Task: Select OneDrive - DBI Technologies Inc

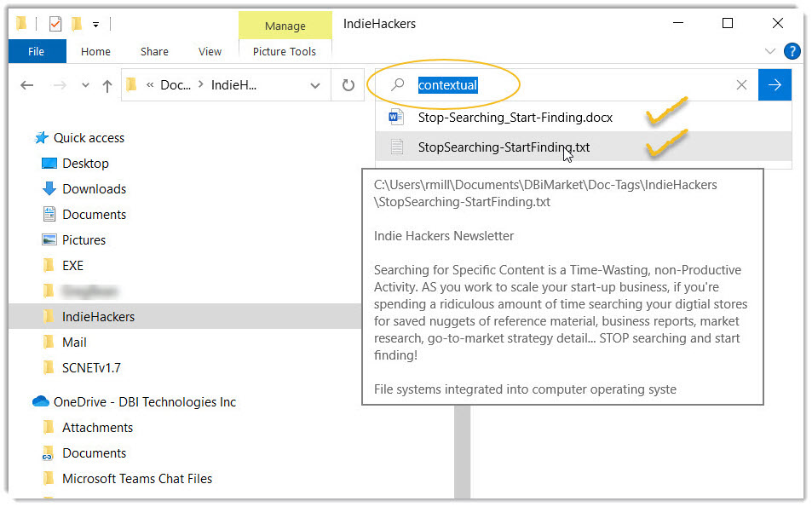Action: tap(145, 402)
